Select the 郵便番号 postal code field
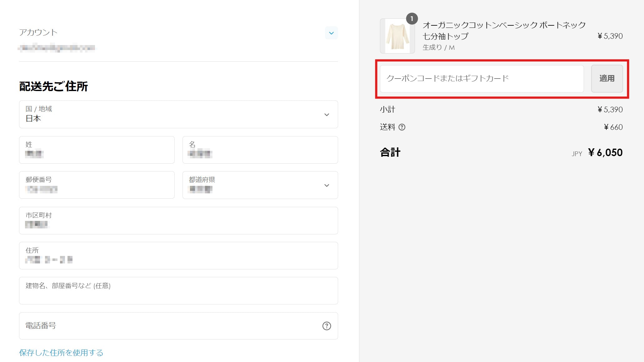644x362 pixels. [97, 185]
